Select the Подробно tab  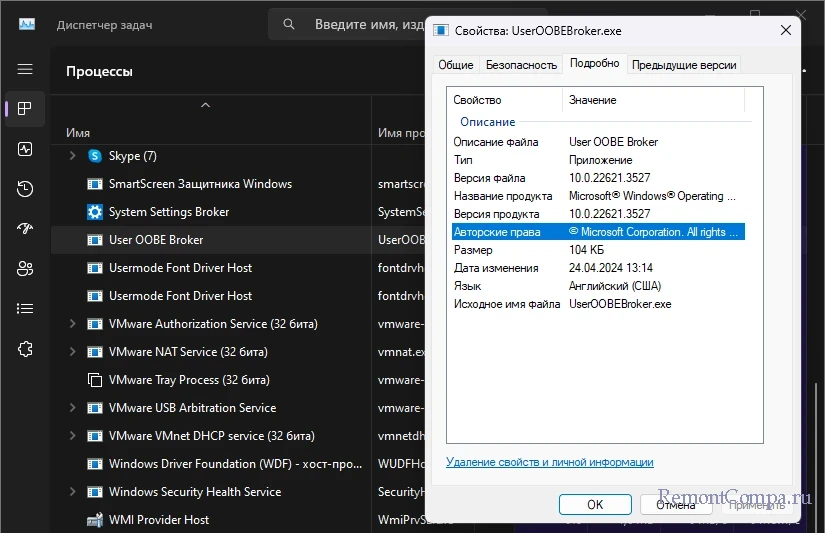595,63
